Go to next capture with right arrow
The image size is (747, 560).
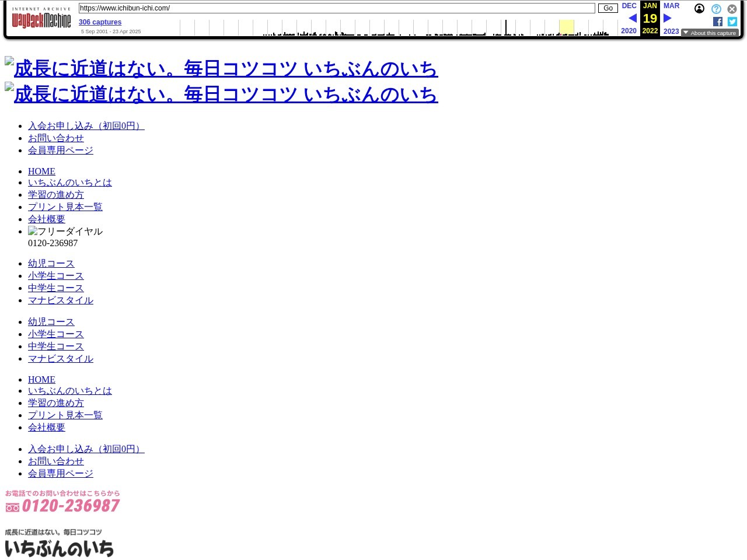[x=668, y=18]
